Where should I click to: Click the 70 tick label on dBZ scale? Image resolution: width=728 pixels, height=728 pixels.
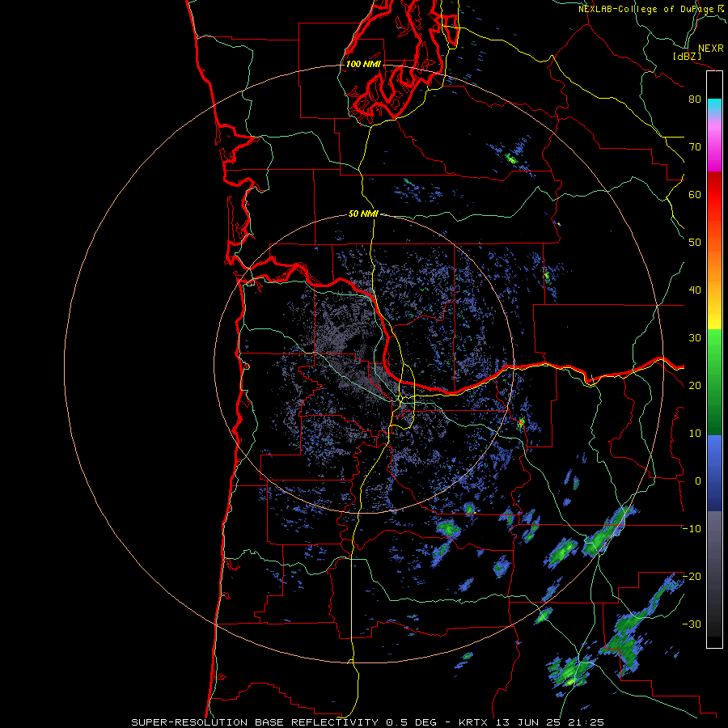coord(695,147)
